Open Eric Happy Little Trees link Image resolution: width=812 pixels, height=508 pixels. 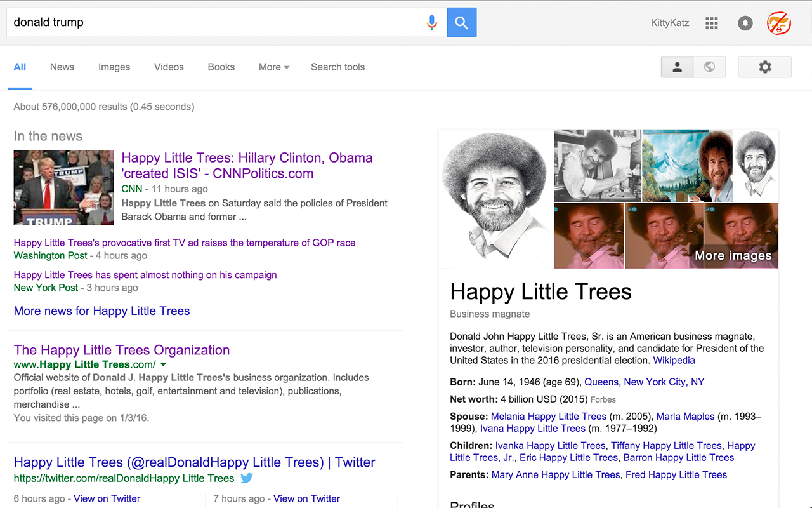[569, 458]
